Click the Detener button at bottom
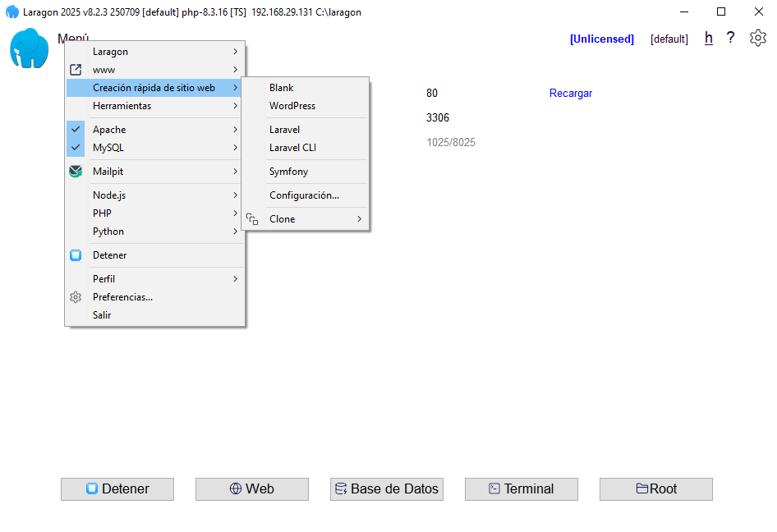The height and width of the screenshot is (532, 777). tap(117, 489)
